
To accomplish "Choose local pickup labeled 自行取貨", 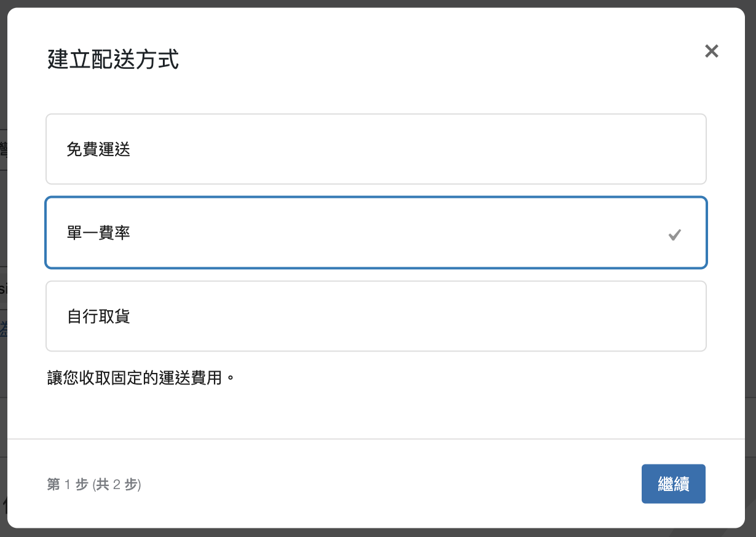I will pyautogui.click(x=376, y=316).
